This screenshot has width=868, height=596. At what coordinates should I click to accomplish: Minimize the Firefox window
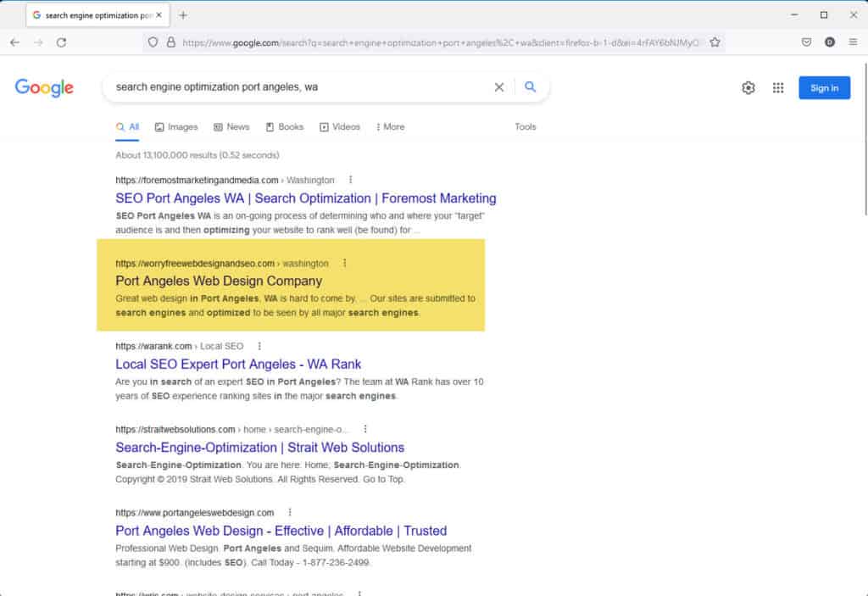click(x=794, y=15)
